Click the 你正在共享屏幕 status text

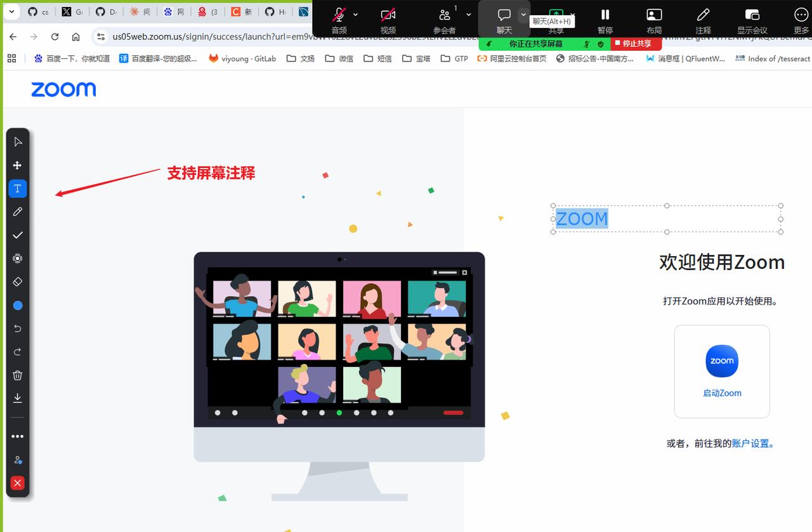coord(536,44)
